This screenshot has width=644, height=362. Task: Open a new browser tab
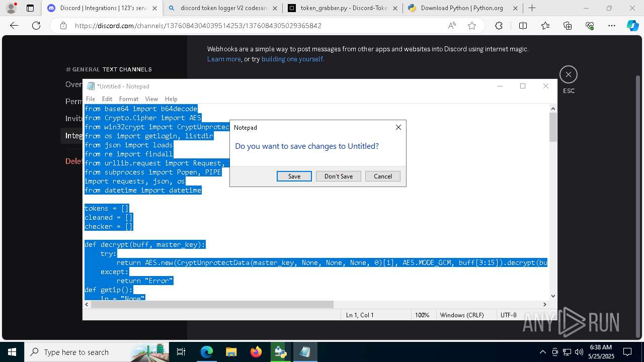coord(532,8)
